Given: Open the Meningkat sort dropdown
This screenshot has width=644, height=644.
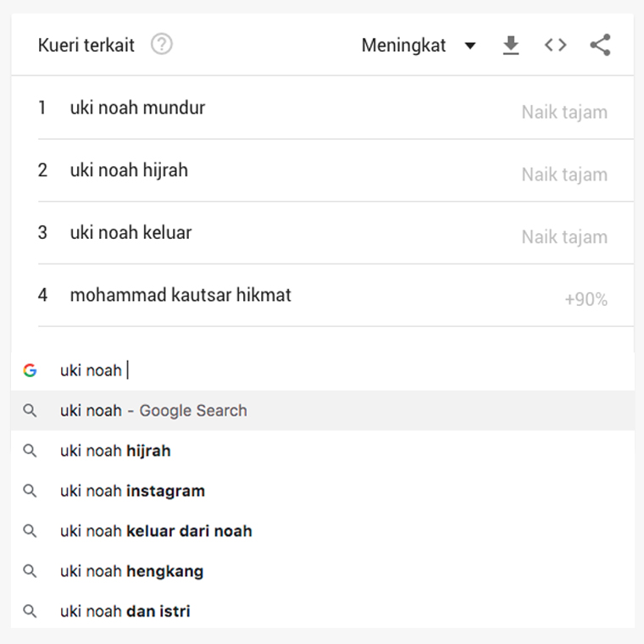Looking at the screenshot, I should (404, 46).
